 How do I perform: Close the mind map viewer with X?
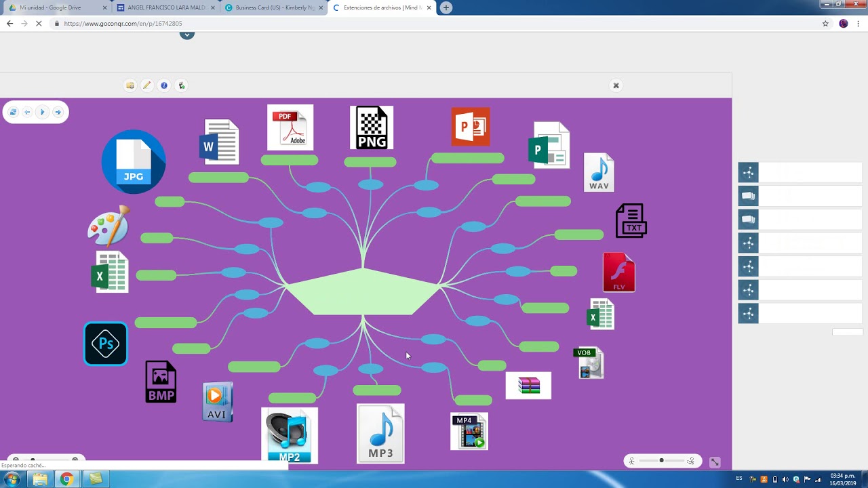point(616,85)
